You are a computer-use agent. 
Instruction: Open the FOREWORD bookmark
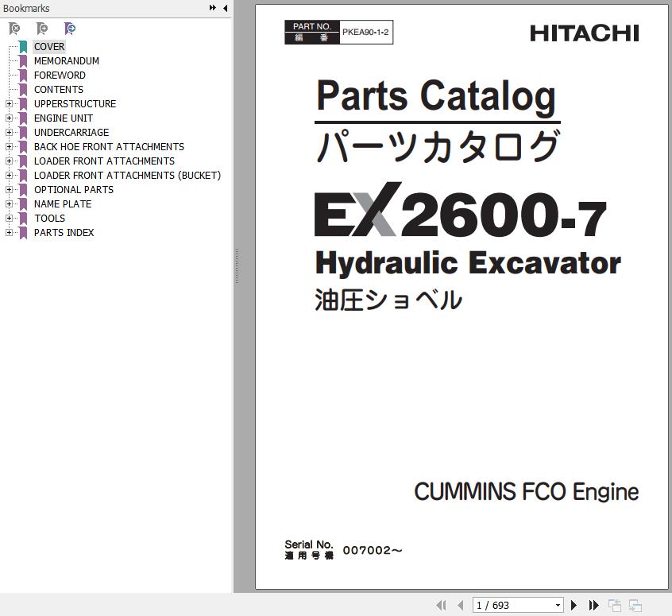tap(60, 75)
